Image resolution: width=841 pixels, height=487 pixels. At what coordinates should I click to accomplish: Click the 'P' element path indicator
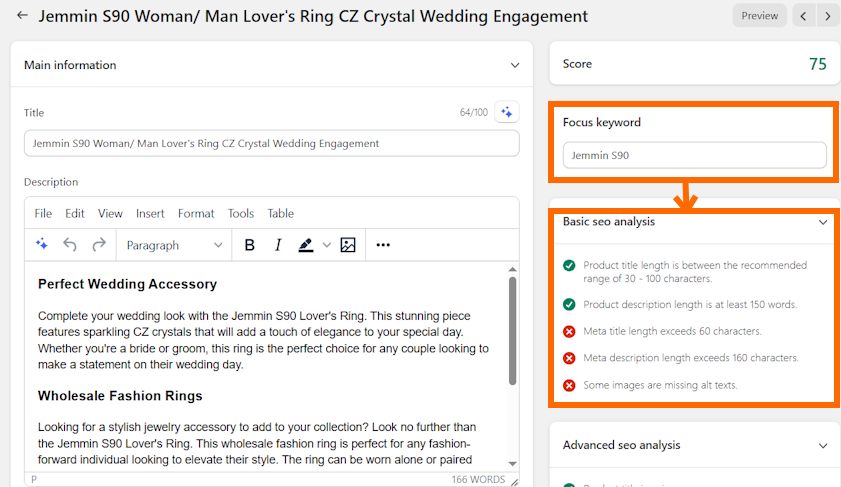pyautogui.click(x=34, y=479)
